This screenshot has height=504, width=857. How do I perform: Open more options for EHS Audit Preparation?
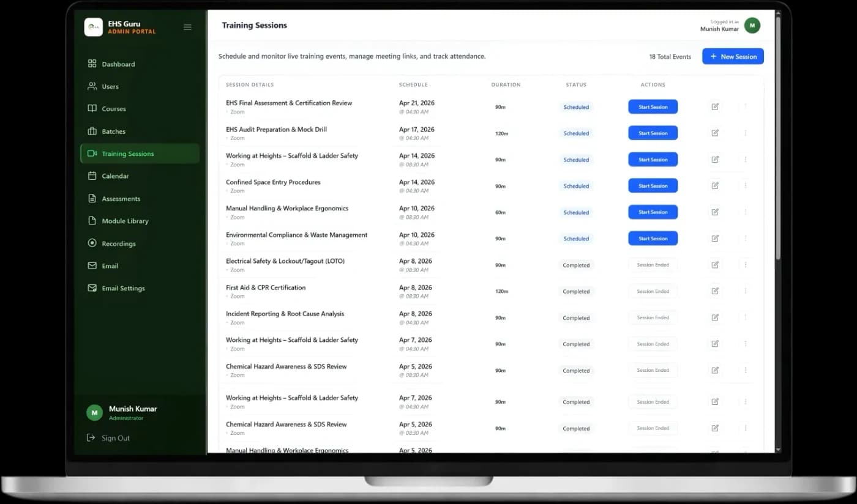[746, 133]
